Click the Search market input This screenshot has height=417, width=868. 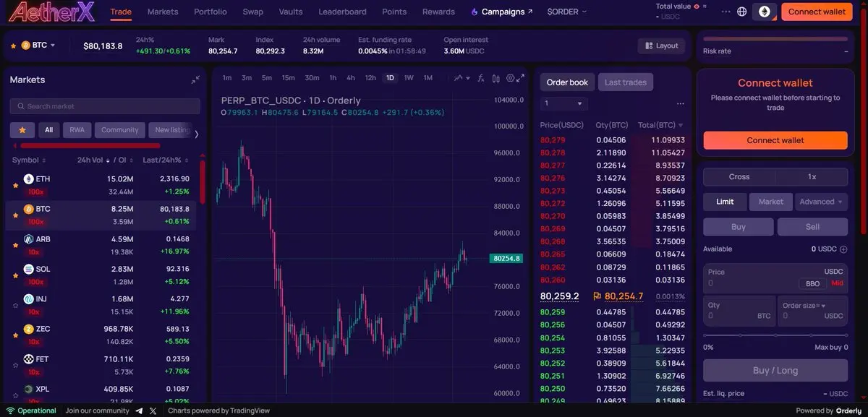click(105, 106)
